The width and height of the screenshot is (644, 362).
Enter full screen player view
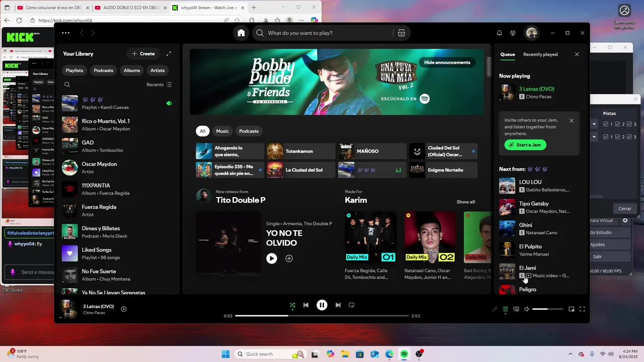(x=582, y=309)
